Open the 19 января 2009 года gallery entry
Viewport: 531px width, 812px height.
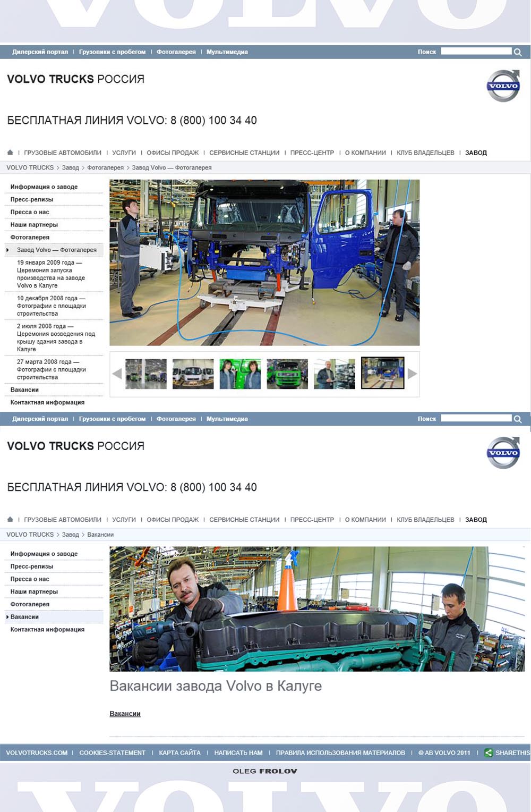(x=51, y=274)
